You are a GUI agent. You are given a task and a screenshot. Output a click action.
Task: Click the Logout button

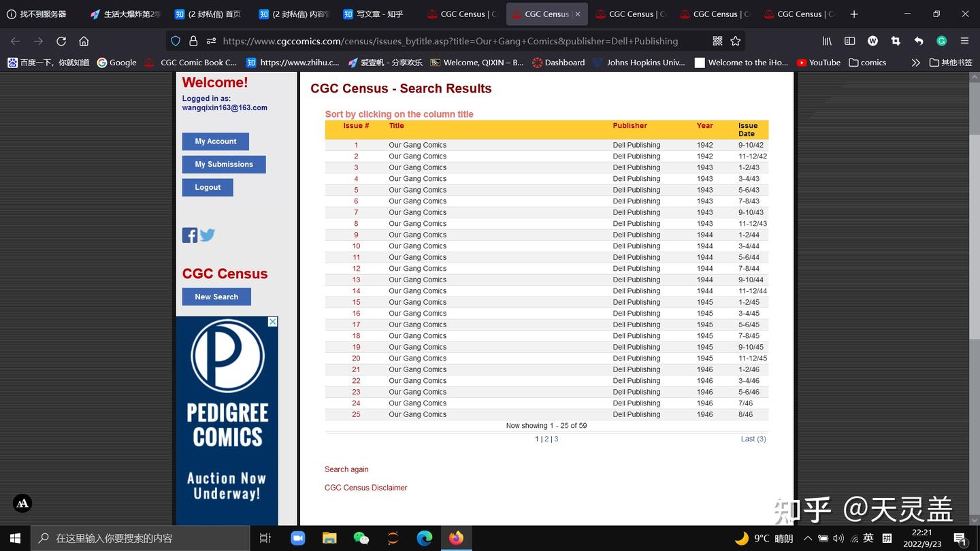(x=208, y=188)
